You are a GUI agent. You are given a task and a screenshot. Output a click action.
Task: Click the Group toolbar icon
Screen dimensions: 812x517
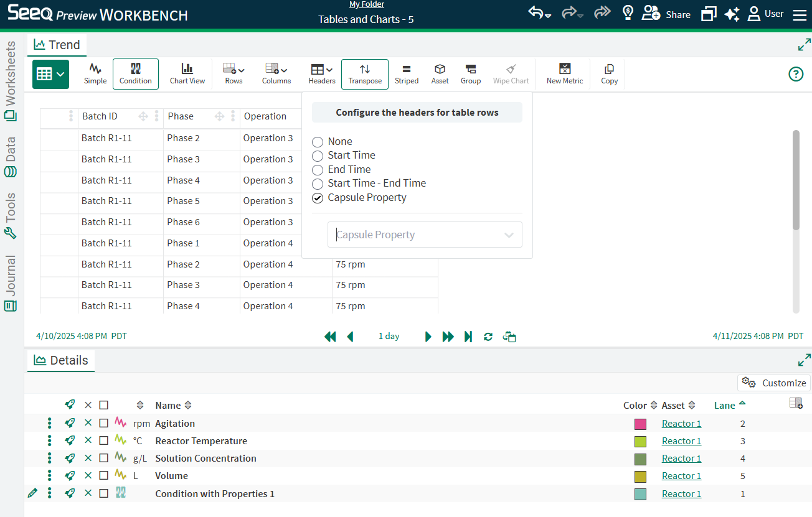(x=470, y=73)
